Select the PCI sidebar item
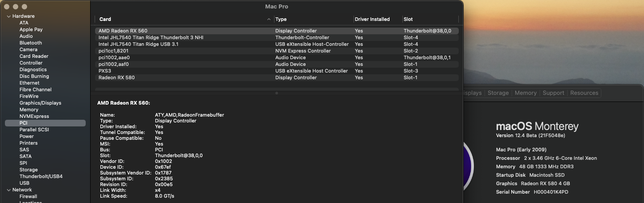This screenshot has height=203, width=644. [x=45, y=123]
